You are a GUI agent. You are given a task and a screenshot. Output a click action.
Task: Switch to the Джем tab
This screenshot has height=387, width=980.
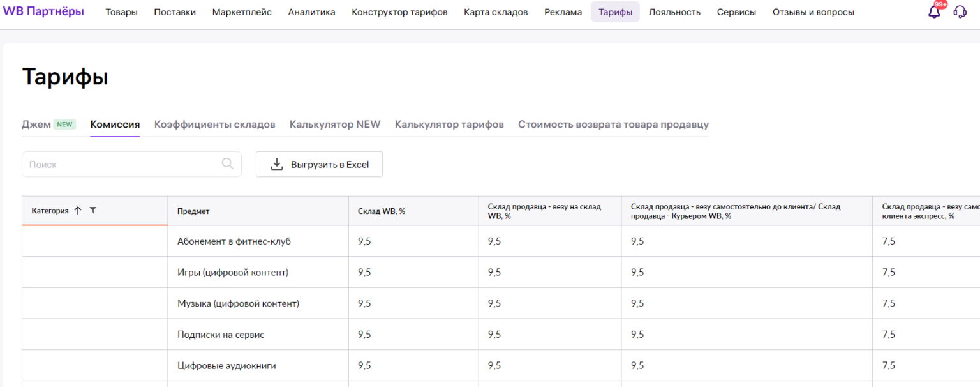36,125
